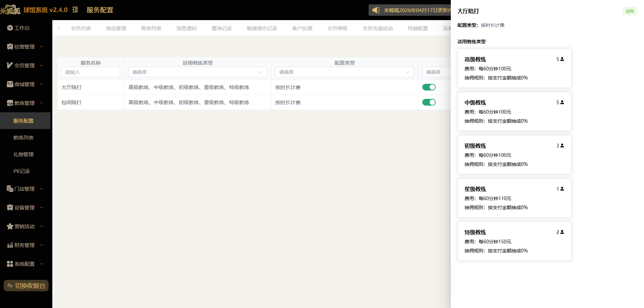Click the 设备管理 icon

10,207
